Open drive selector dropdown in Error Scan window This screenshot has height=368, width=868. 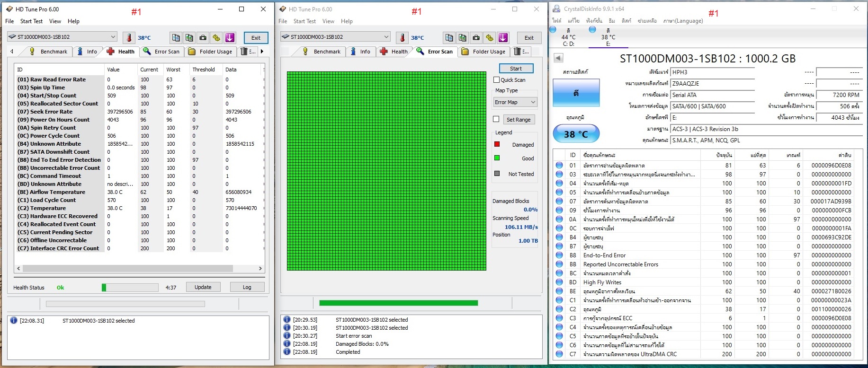point(335,36)
